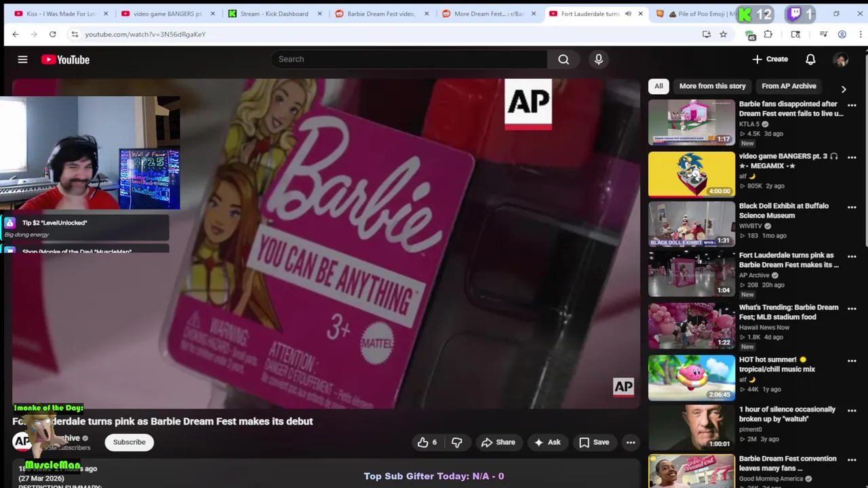Open the Kirby tropical chill music thumbnail
The width and height of the screenshot is (868, 488).
pos(691,378)
